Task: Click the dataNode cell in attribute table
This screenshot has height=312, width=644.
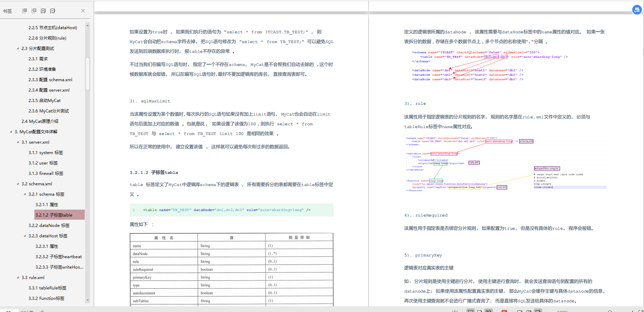Action: click(x=164, y=254)
